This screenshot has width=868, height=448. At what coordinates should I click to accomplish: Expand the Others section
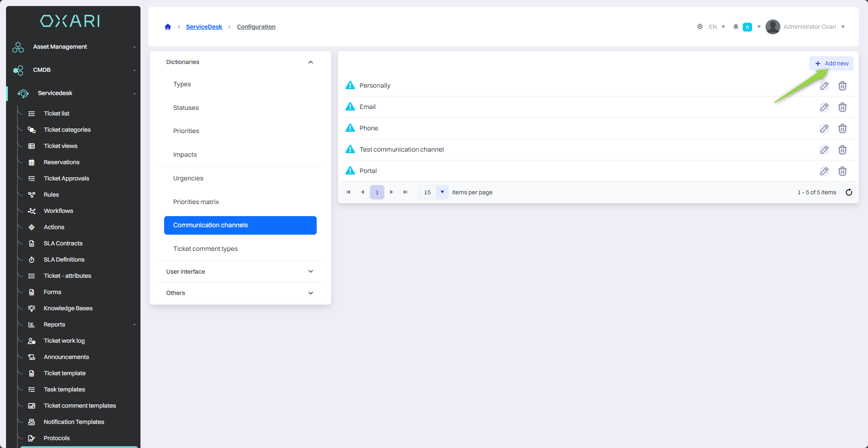click(x=311, y=293)
